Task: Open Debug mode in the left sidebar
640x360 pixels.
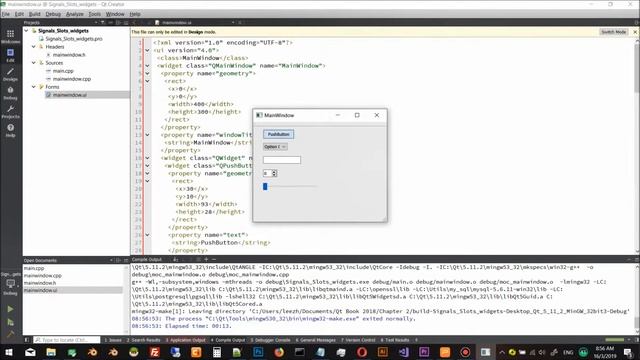Action: coord(10,93)
